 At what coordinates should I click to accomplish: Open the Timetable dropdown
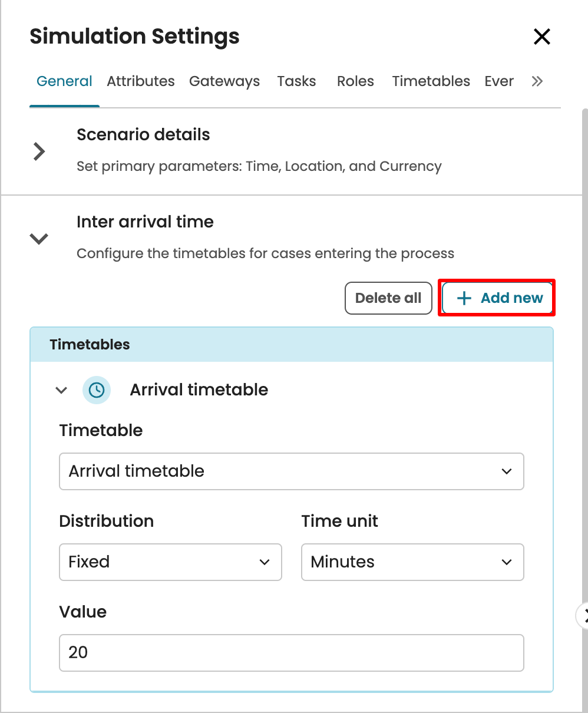point(291,471)
